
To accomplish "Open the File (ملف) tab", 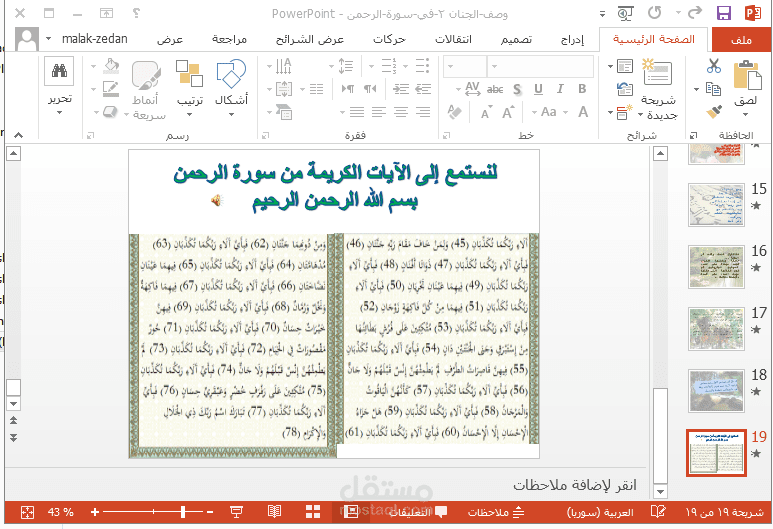I will [x=740, y=39].
